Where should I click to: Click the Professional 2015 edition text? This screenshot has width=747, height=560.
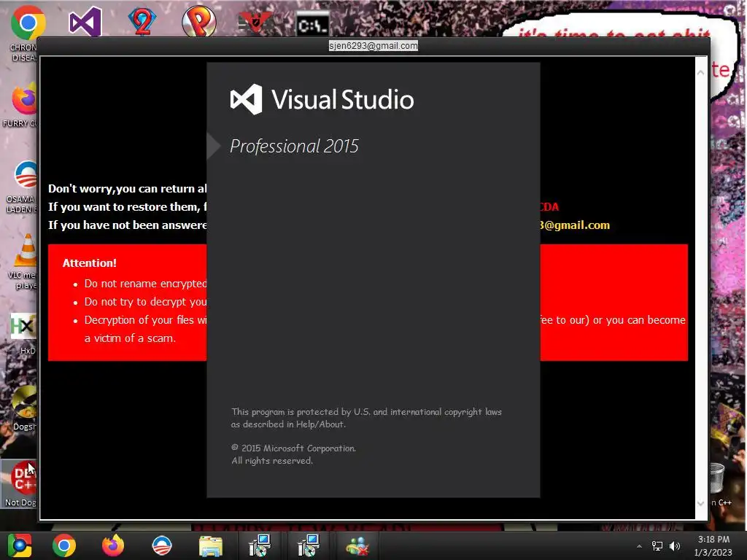(x=294, y=146)
